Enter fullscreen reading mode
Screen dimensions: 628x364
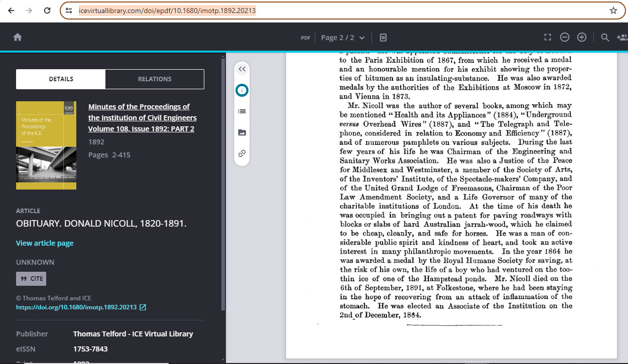coord(548,37)
